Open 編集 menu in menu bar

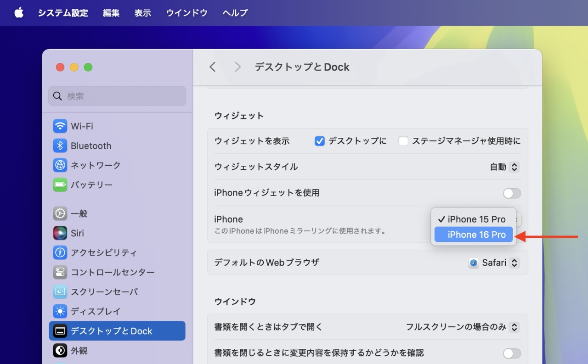[111, 13]
